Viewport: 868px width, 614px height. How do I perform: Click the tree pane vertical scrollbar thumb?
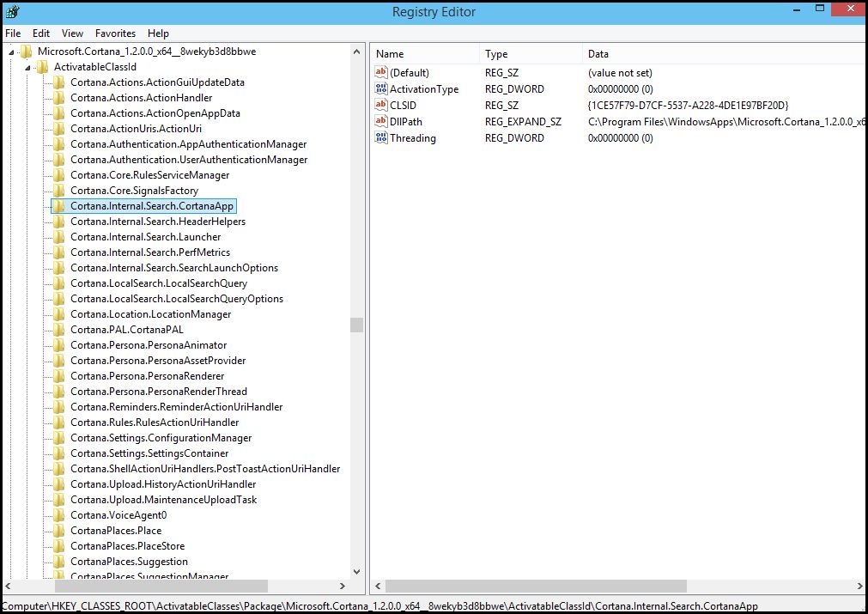coord(356,325)
